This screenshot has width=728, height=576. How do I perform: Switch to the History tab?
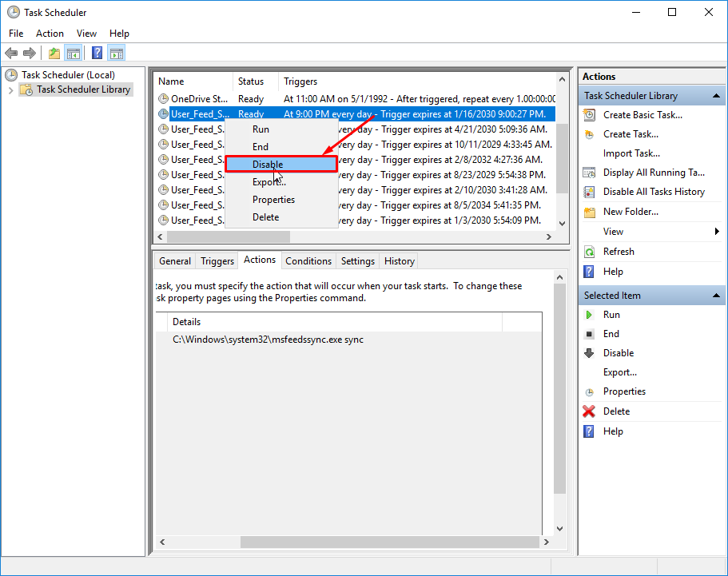coord(400,261)
